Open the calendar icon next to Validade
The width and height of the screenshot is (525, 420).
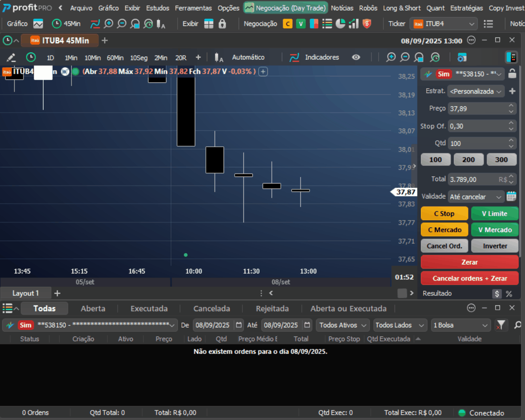point(511,197)
